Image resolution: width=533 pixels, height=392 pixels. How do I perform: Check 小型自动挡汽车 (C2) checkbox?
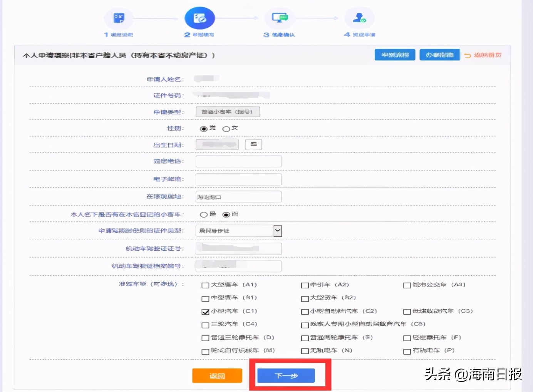tap(305, 312)
